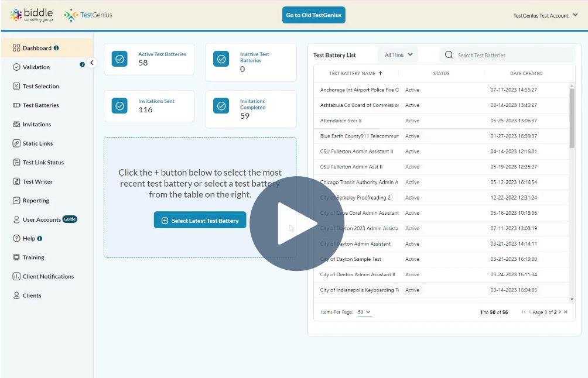Open the Reporting section icon
Screen dimensions: 588x378
(18, 200)
